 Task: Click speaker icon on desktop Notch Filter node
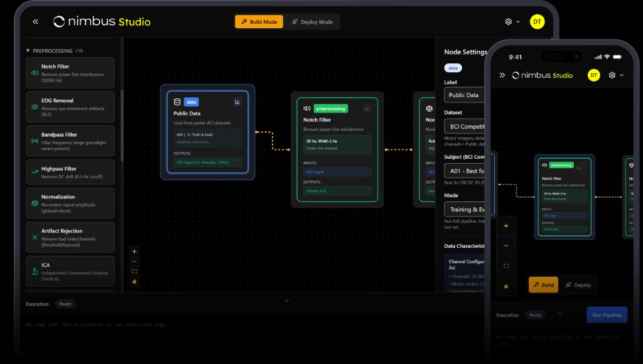coord(306,109)
